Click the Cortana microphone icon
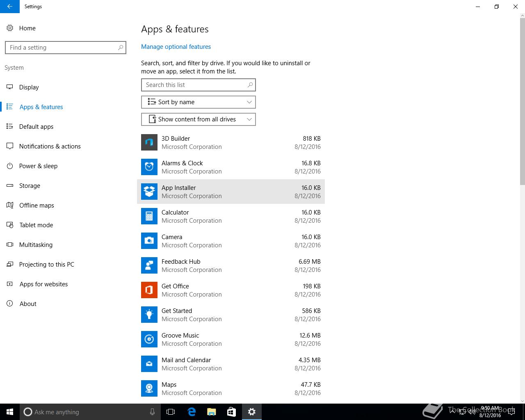 pos(152,412)
